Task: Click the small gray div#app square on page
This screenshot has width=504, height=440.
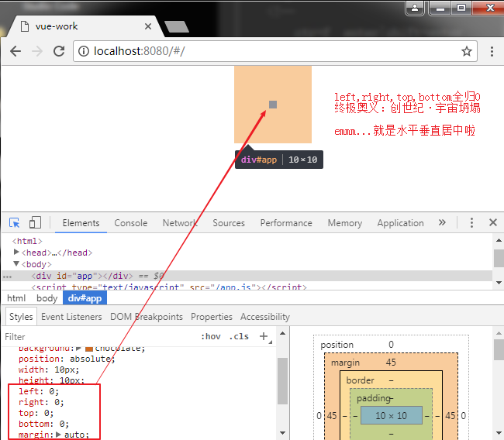Action: [x=273, y=105]
